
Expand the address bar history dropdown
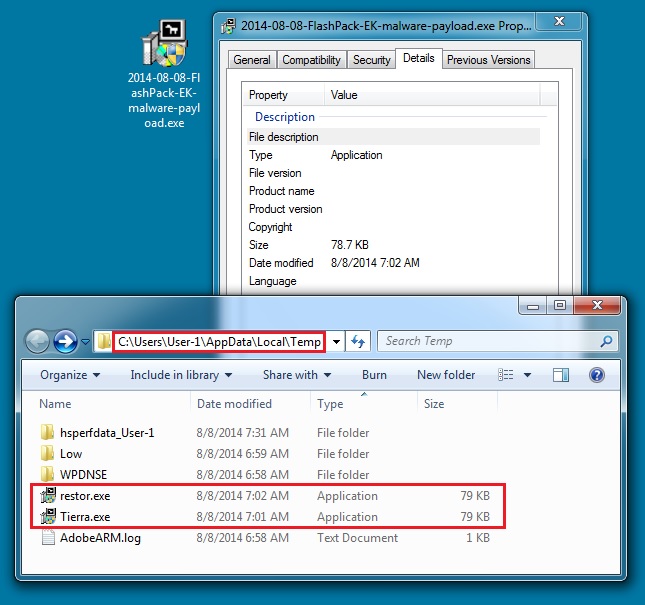[x=337, y=341]
